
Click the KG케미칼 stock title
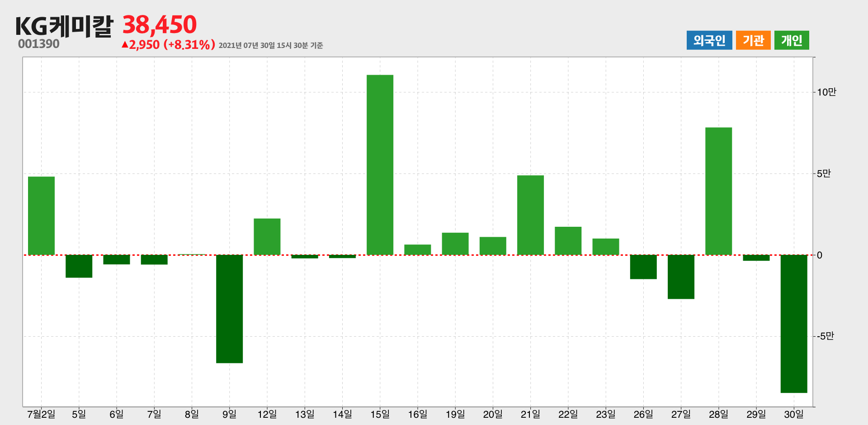64,26
